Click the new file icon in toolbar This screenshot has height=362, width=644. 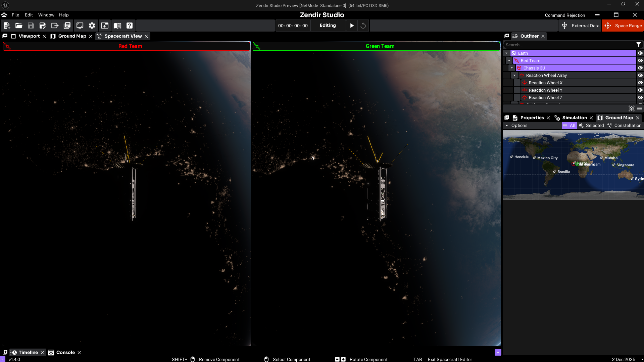pyautogui.click(x=7, y=26)
